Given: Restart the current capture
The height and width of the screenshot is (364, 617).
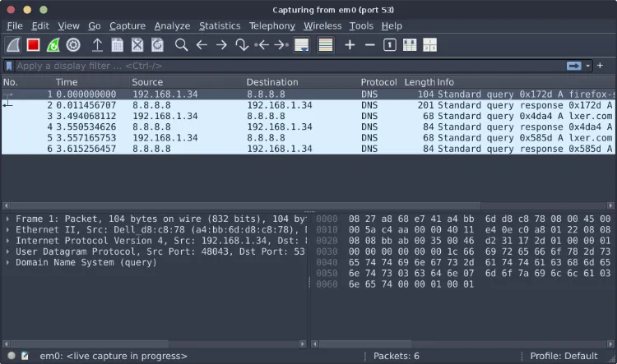Looking at the screenshot, I should [x=53, y=45].
